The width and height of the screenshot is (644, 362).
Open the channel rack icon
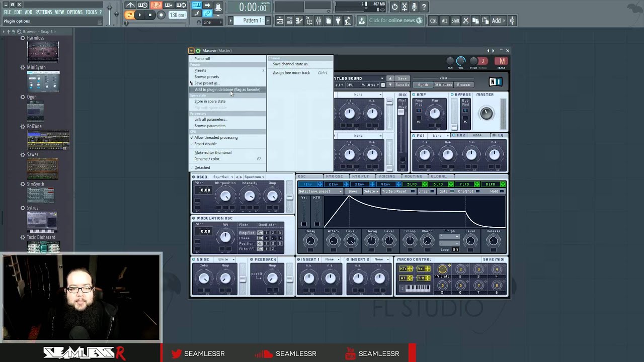(289, 21)
